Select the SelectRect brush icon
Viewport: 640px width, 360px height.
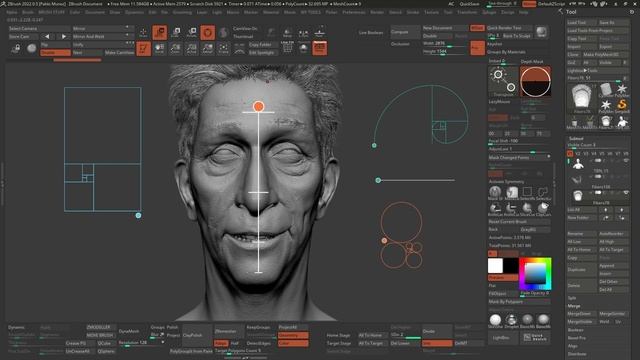pyautogui.click(x=527, y=192)
